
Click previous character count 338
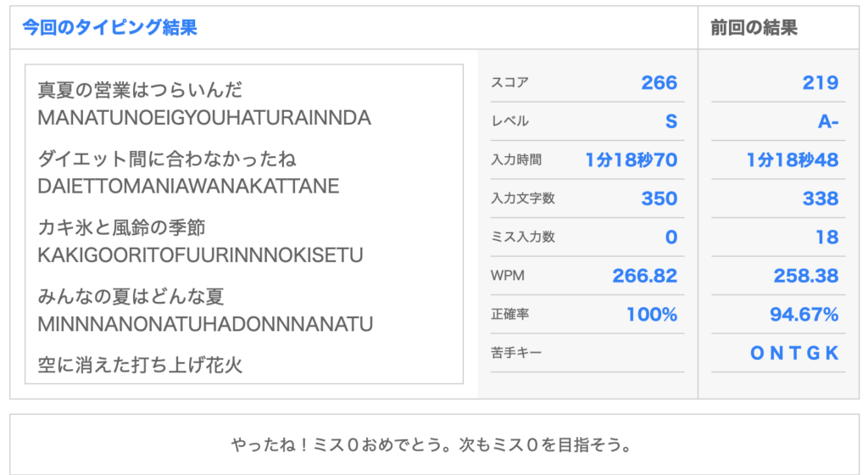click(820, 198)
